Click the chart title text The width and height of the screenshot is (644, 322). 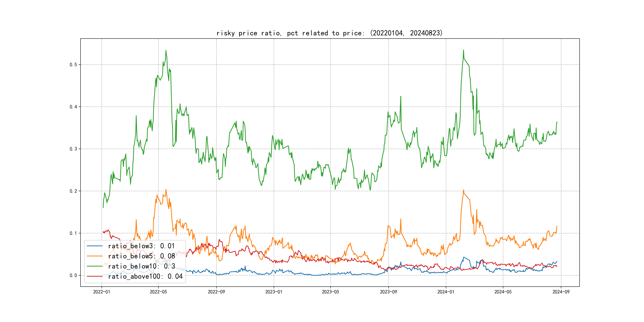point(330,33)
